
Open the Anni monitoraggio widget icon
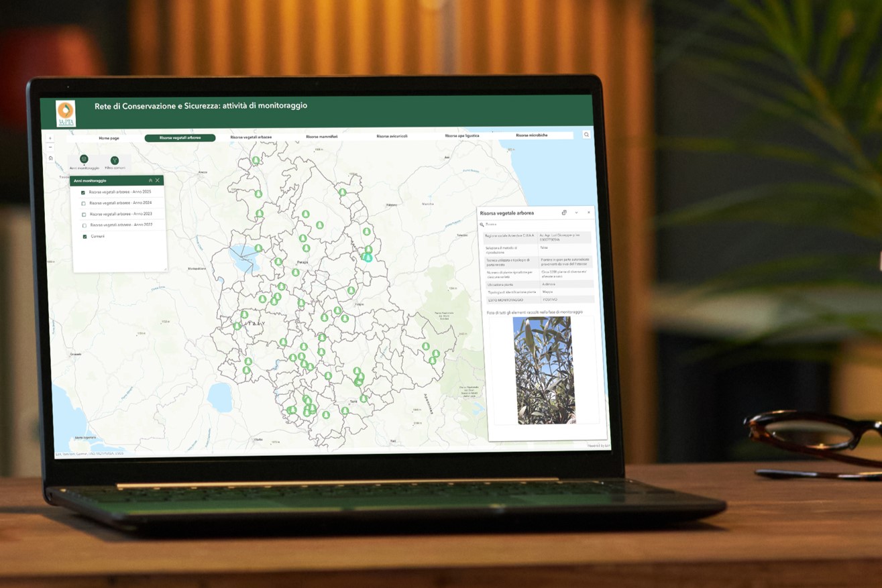[x=84, y=160]
